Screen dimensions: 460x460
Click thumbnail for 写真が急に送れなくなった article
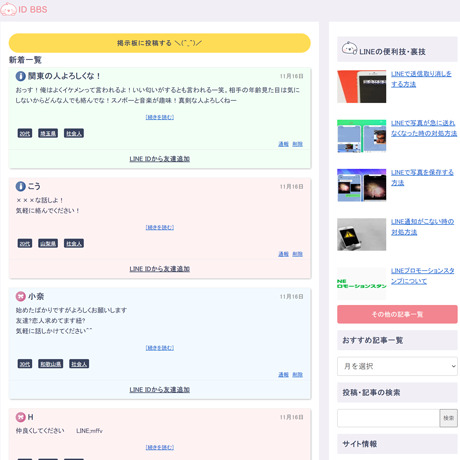click(x=362, y=136)
